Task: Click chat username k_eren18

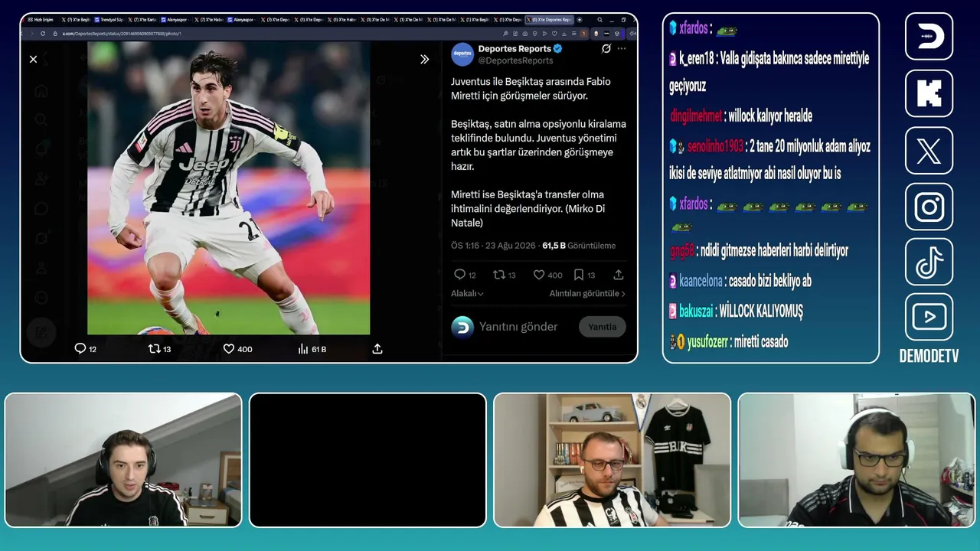Action: pos(696,59)
